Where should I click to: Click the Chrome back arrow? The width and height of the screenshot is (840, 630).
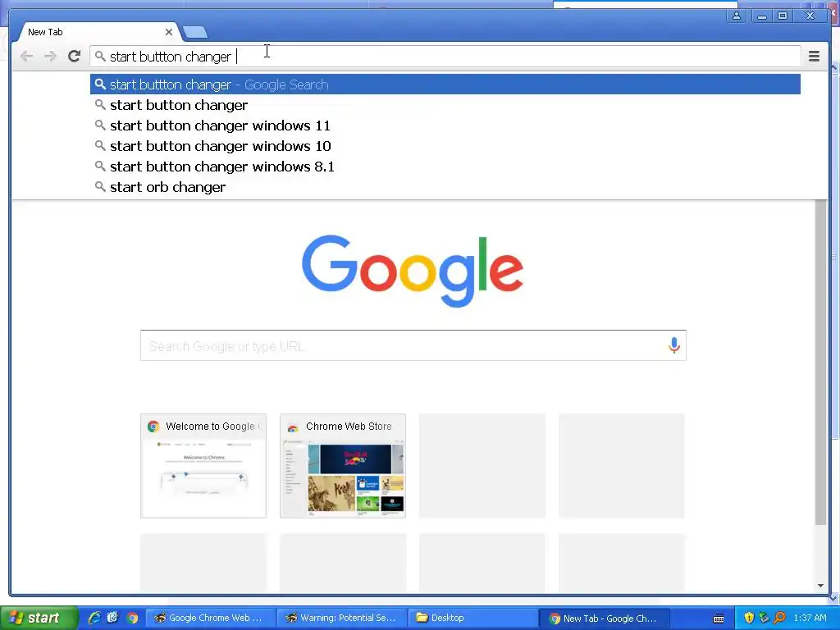click(26, 57)
